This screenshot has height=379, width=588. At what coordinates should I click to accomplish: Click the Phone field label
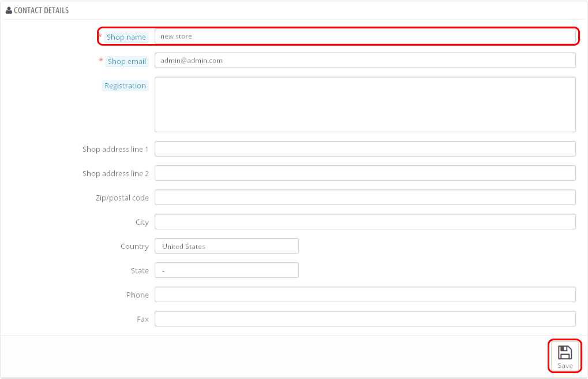[137, 295]
